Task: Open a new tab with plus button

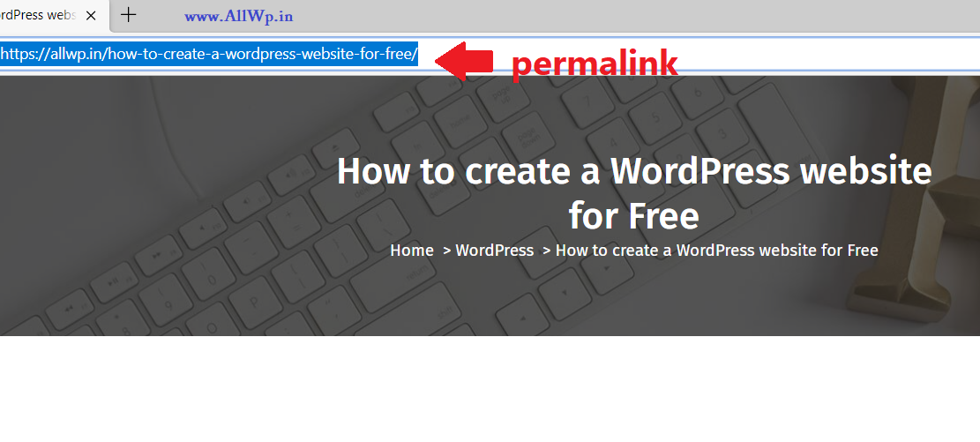Action: point(128,15)
